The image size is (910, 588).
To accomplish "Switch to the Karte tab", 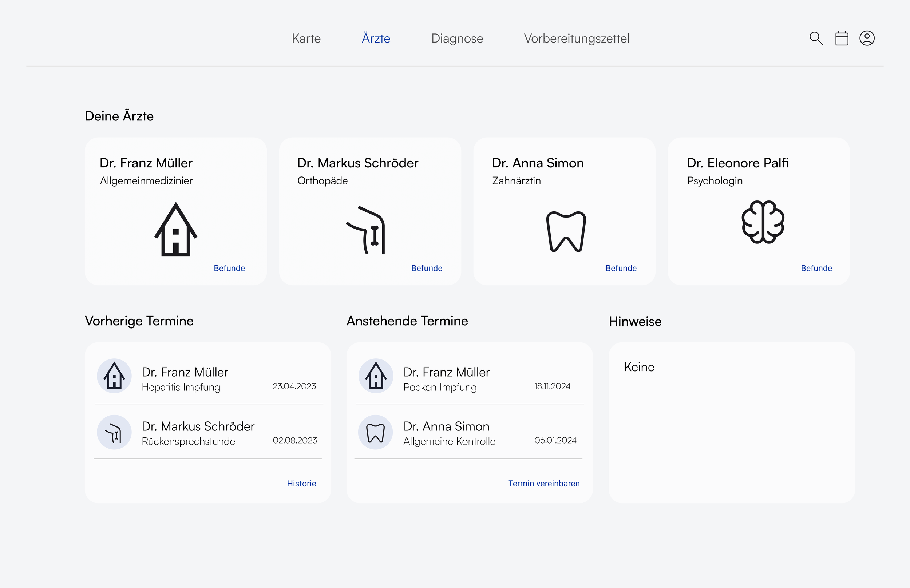I will click(306, 39).
